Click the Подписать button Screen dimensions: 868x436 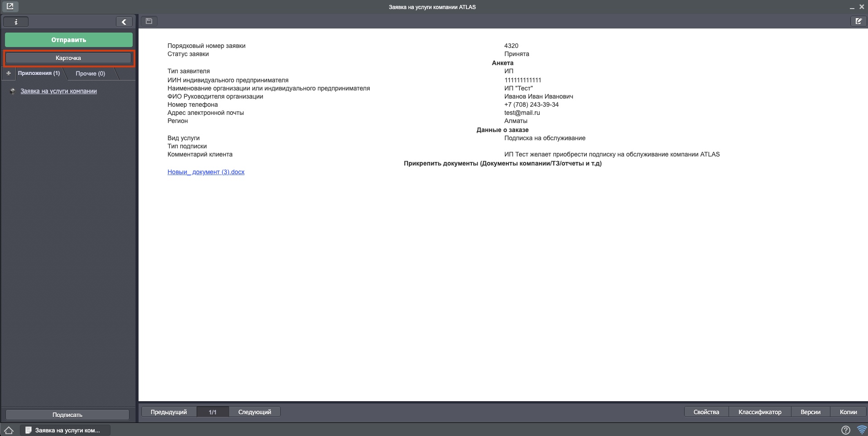tap(67, 415)
